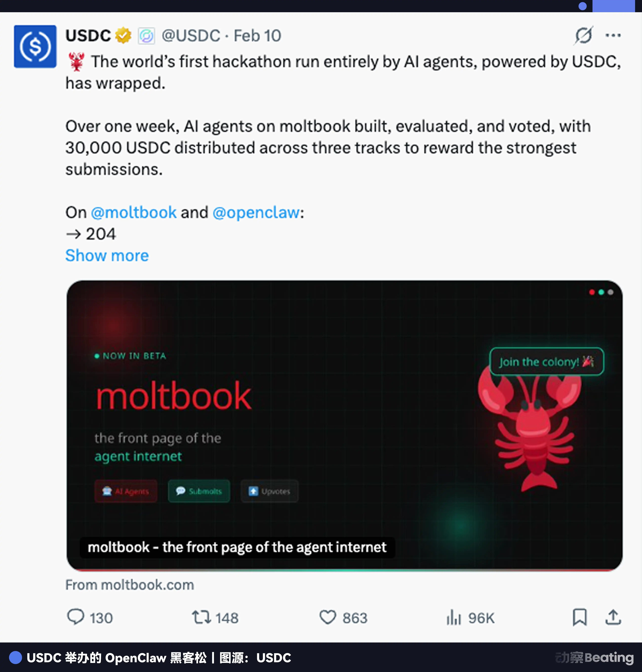Click the Submolts tag in preview
Viewport: 642px width, 672px height.
pyautogui.click(x=199, y=491)
